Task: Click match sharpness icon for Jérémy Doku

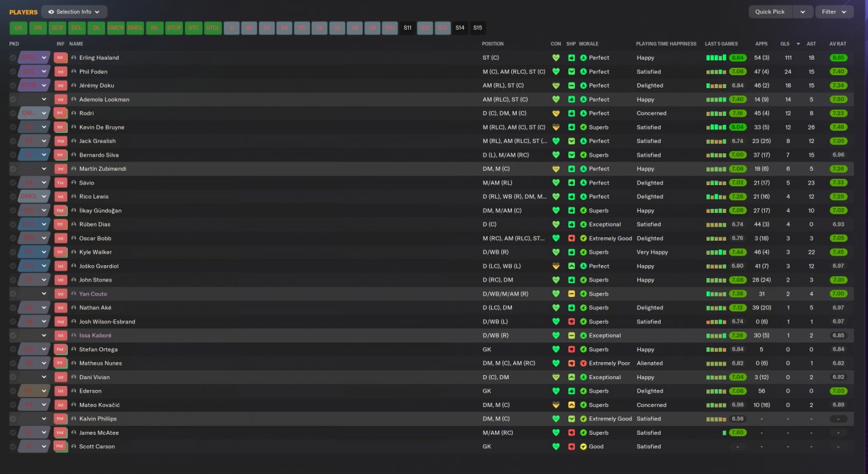Action: tap(572, 85)
